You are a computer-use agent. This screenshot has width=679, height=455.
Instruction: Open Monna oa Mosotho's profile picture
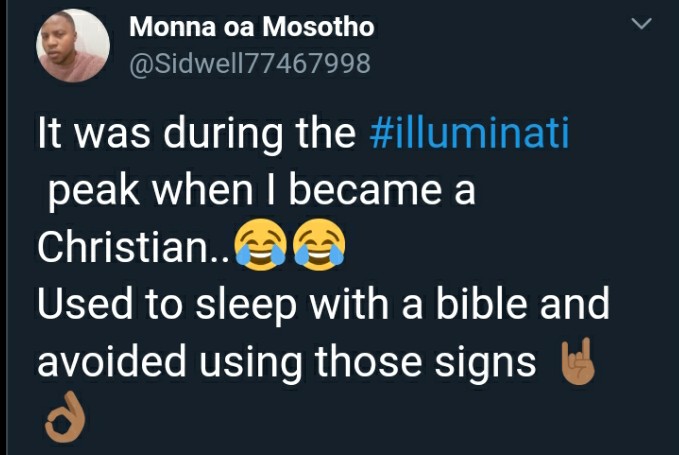[73, 45]
